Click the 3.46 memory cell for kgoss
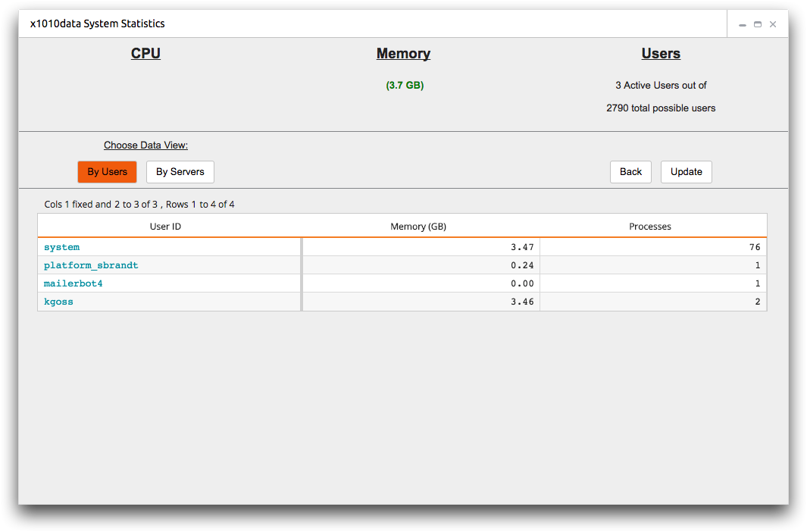 (x=421, y=302)
